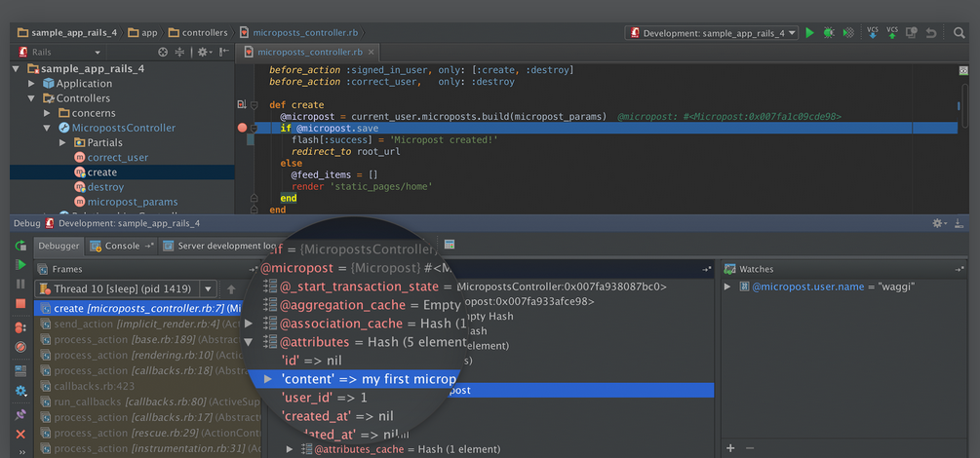Collapse all icon in the project panel
The height and width of the screenshot is (458, 980).
click(180, 53)
